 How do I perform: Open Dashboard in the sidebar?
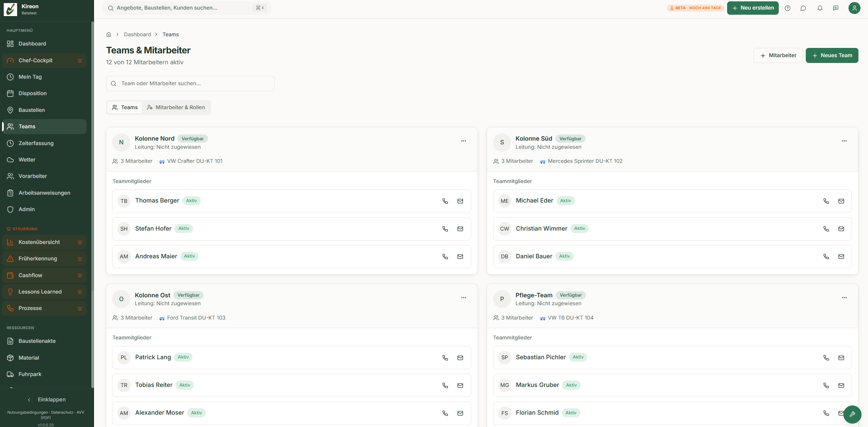pyautogui.click(x=44, y=44)
